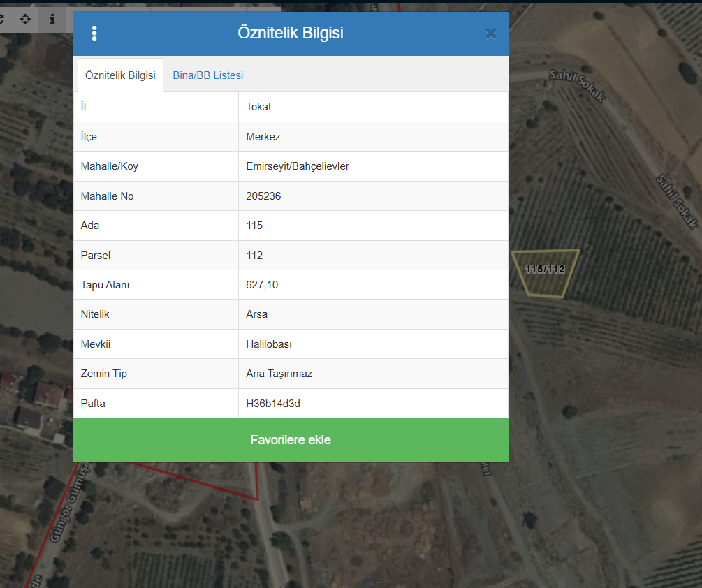Click the Tapu Alanı value 627,10
This screenshot has width=702, height=588.
tap(262, 285)
